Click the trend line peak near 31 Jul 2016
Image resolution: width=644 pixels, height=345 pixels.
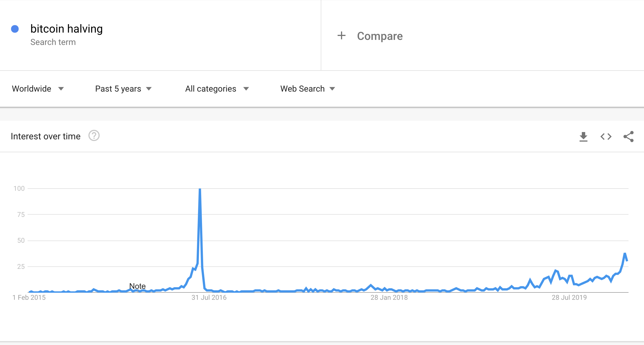coord(200,189)
